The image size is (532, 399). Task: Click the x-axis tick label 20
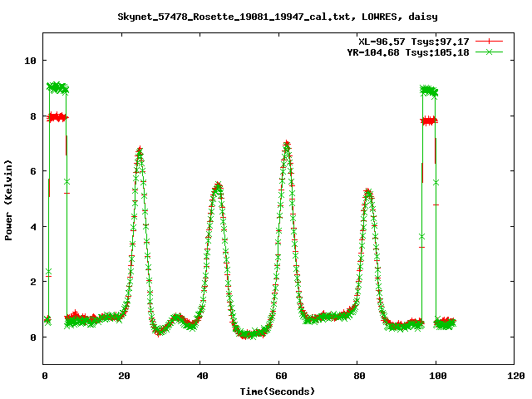coord(124,376)
